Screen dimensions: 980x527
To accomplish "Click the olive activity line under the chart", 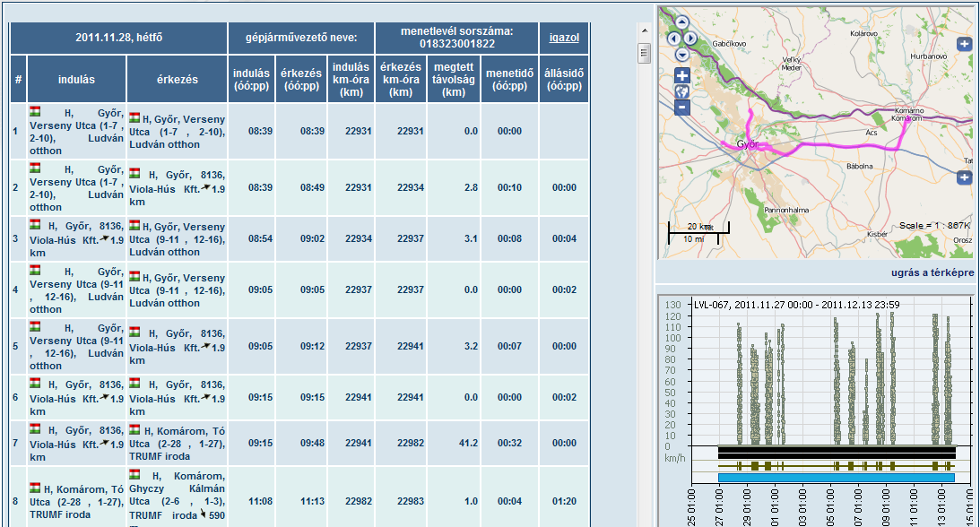I will tap(837, 466).
